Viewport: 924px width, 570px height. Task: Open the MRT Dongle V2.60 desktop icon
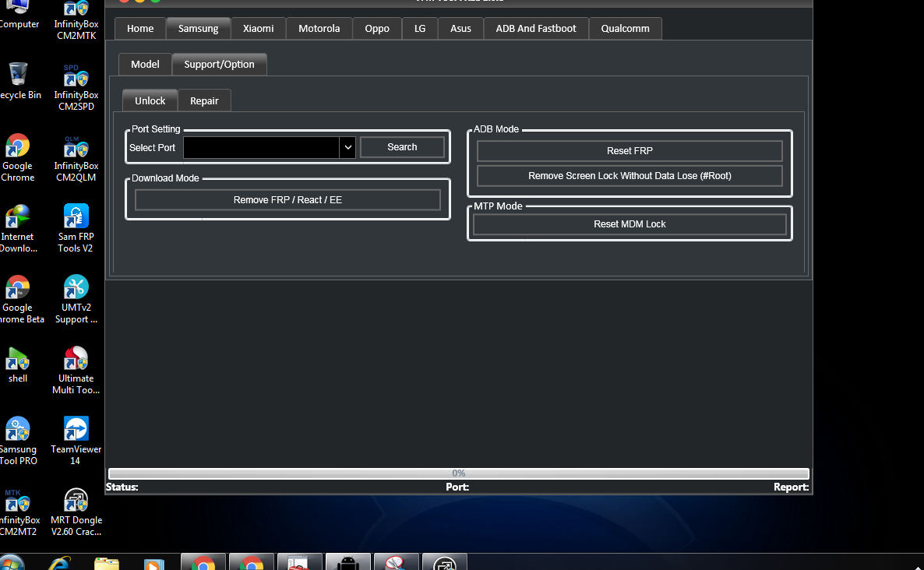point(76,512)
